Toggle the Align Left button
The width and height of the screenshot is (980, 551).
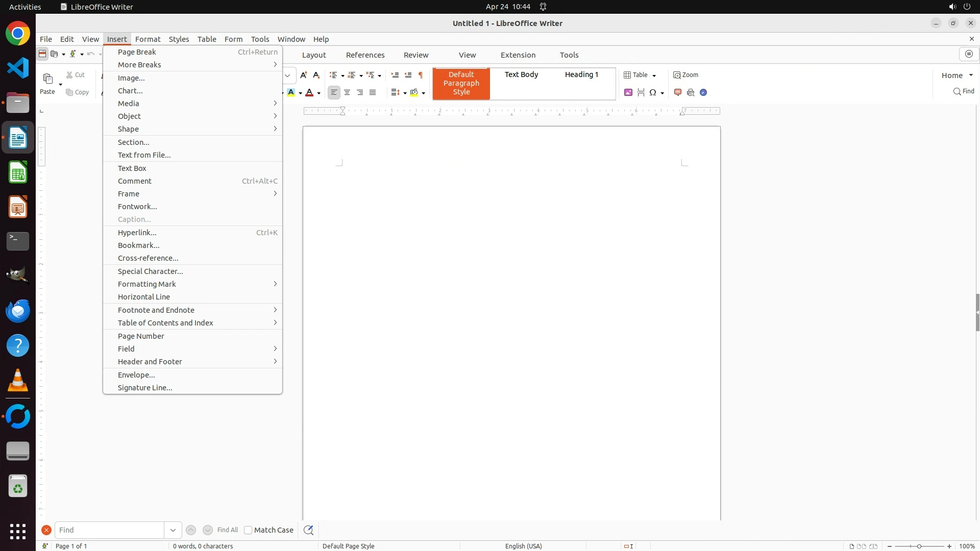point(334,92)
